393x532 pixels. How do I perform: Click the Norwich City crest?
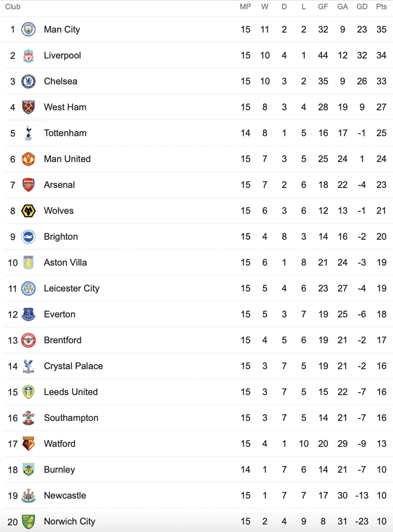28,522
